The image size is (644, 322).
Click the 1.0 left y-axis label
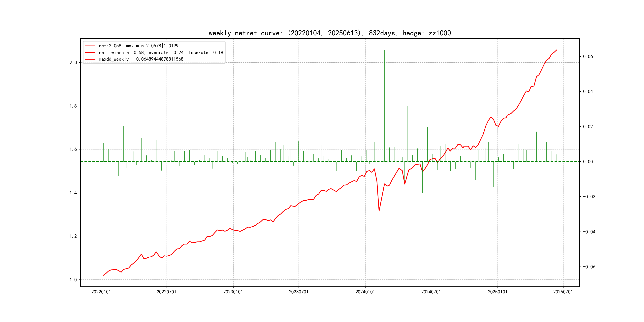tap(73, 280)
